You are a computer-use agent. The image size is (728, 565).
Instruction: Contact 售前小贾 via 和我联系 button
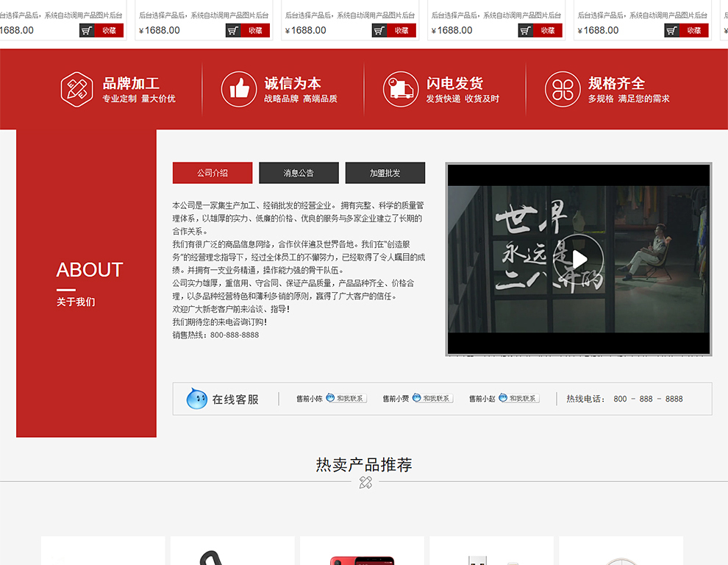tap(432, 398)
